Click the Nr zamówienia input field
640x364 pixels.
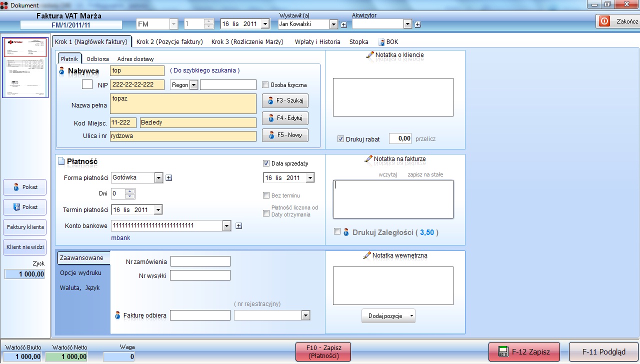click(200, 261)
